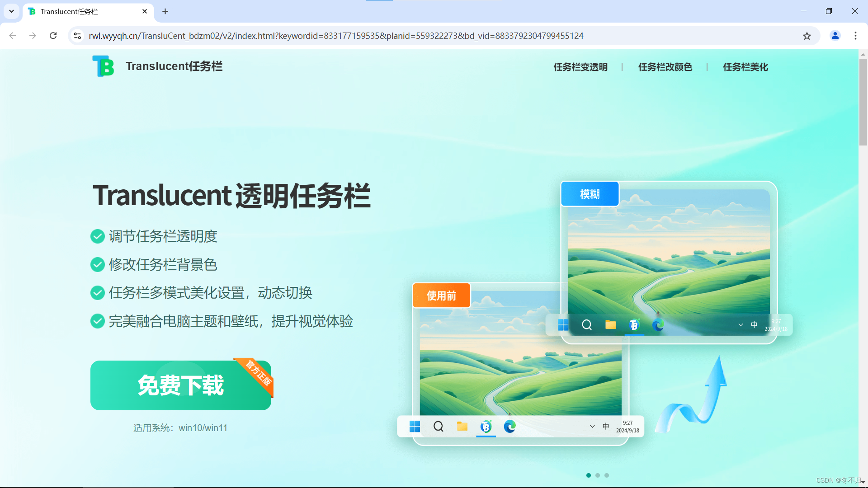Screen dimensions: 868x488
Task: Click tray chevron in blurred preview taskbar
Action: click(x=741, y=325)
